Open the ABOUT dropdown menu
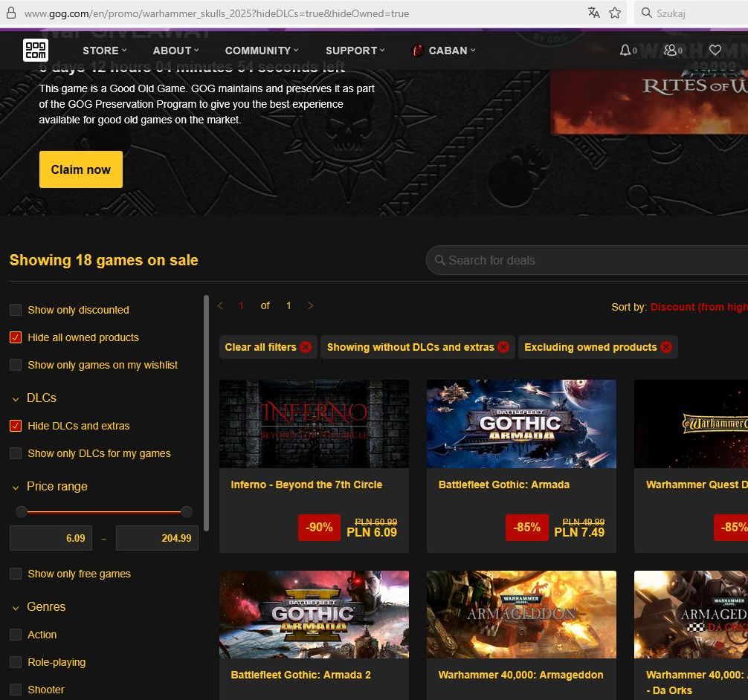This screenshot has height=700, width=748. click(x=175, y=50)
